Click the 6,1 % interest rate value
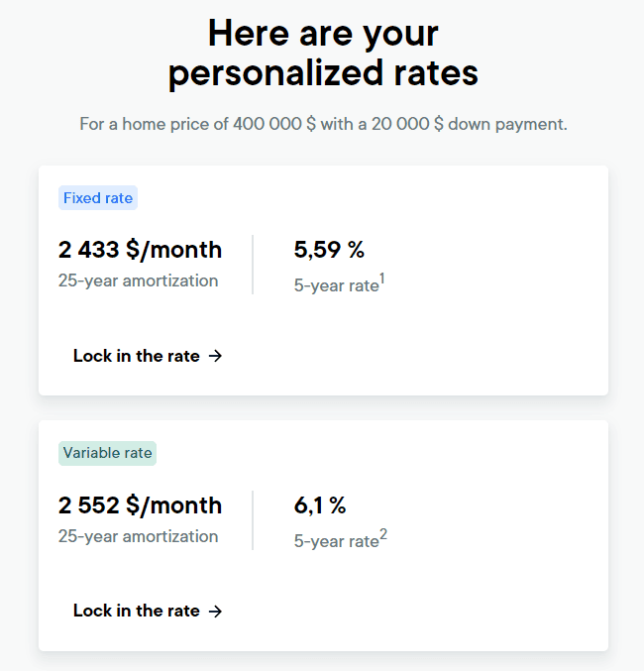The height and width of the screenshot is (671, 644). pos(320,505)
